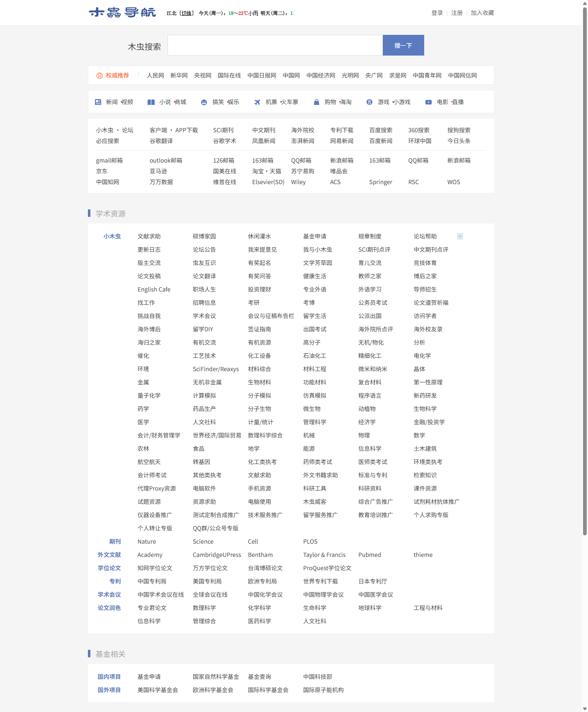
Task: Click the shopping bag icon beside 购物
Action: (x=316, y=102)
